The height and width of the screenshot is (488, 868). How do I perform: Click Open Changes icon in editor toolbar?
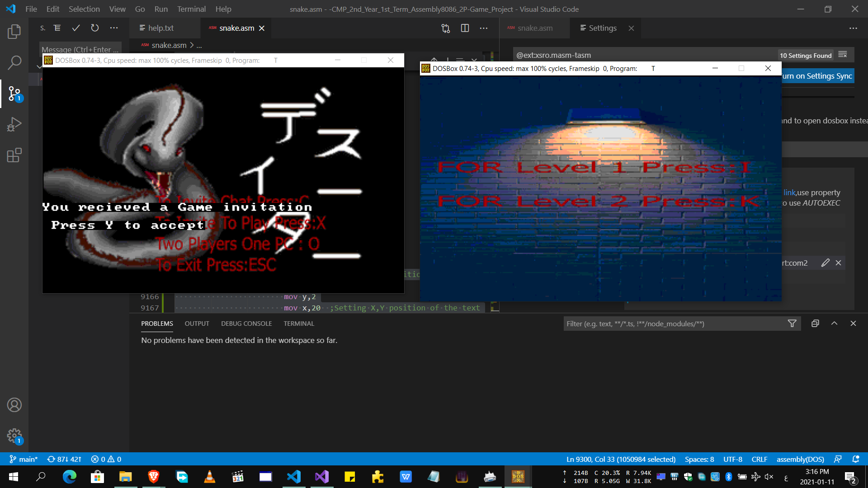pos(446,28)
